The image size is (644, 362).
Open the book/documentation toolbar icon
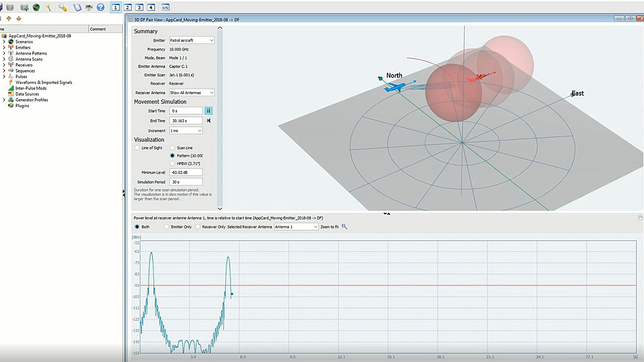(77, 7)
